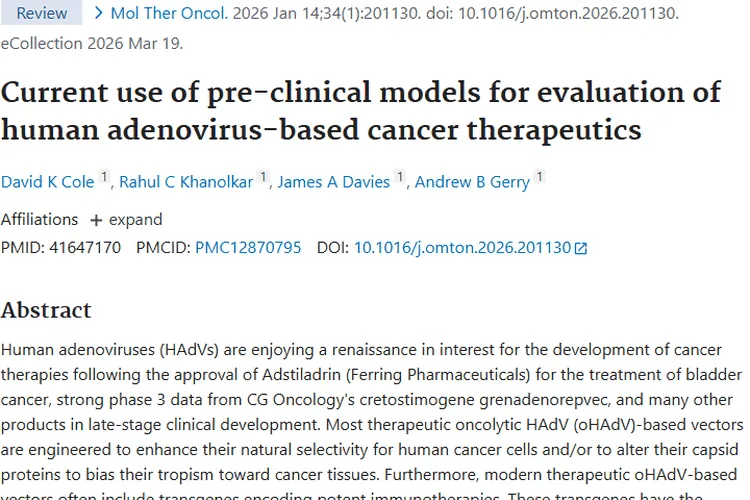Click the external link icon after DOI
The image size is (750, 500).
tap(581, 248)
